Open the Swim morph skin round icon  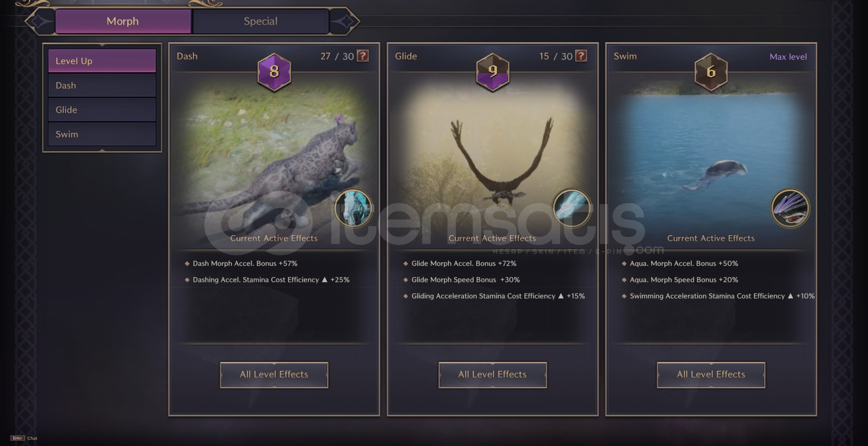point(790,209)
